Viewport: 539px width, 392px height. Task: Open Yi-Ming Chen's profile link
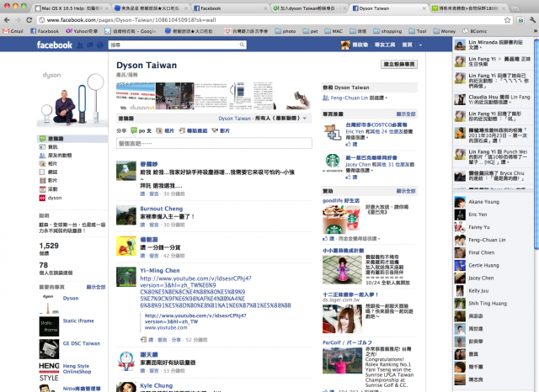159,271
